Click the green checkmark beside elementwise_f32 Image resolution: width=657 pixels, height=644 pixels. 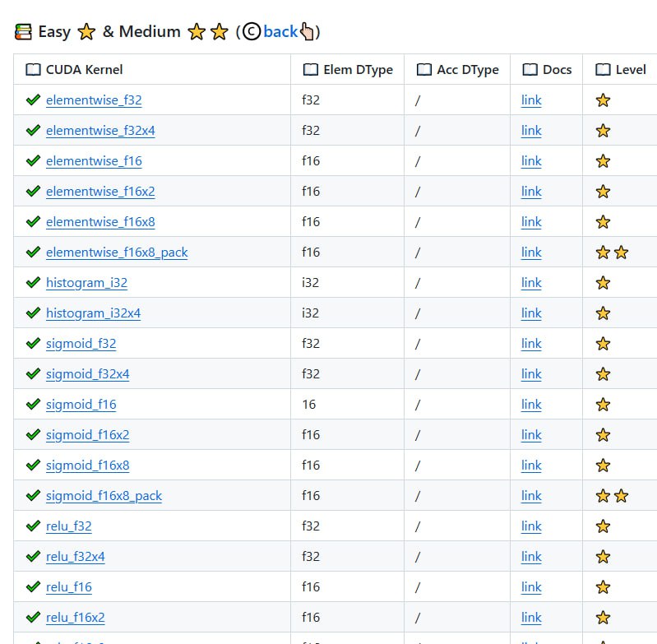coord(33,100)
